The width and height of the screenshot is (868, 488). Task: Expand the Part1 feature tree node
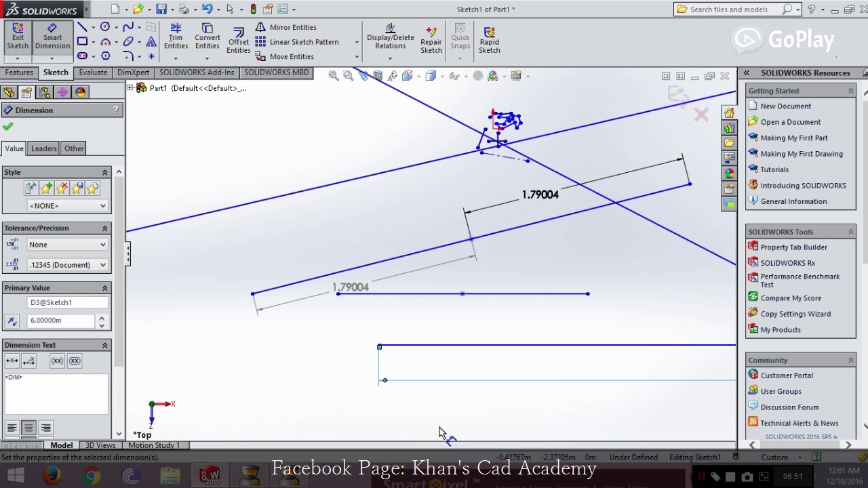click(130, 88)
